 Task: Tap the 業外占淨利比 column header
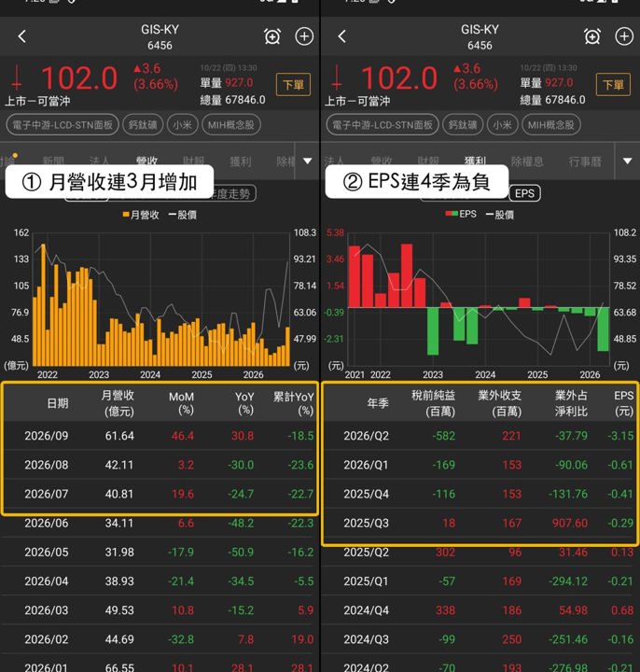tap(571, 403)
